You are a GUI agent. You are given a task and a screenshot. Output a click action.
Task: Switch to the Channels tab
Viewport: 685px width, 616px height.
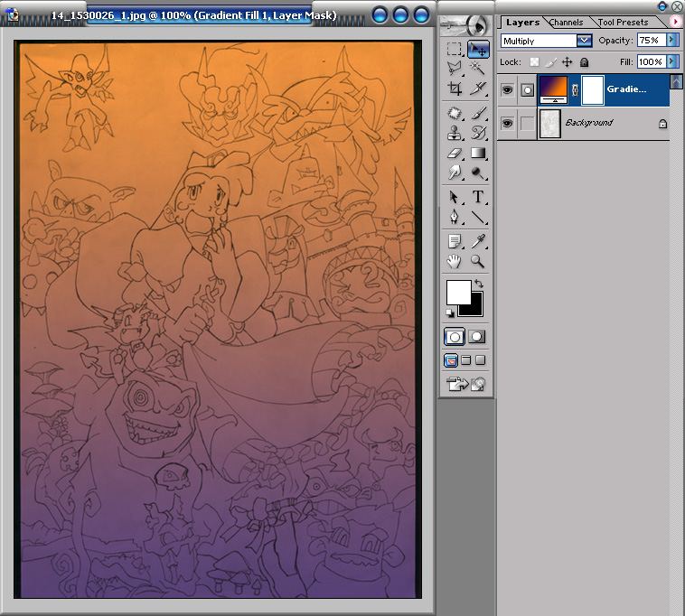pyautogui.click(x=568, y=22)
